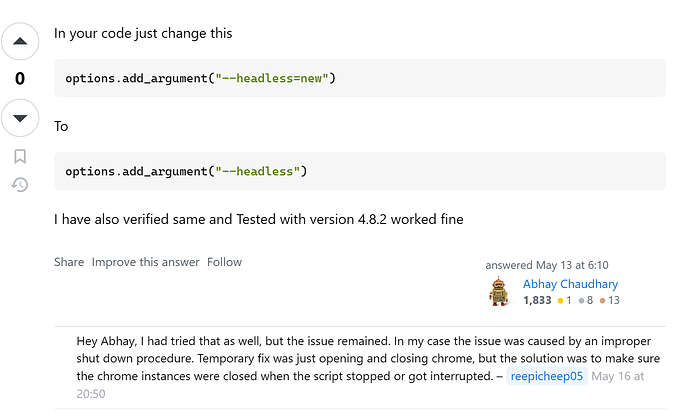Open the answer's activity history icon
This screenshot has height=419, width=690.
click(20, 184)
